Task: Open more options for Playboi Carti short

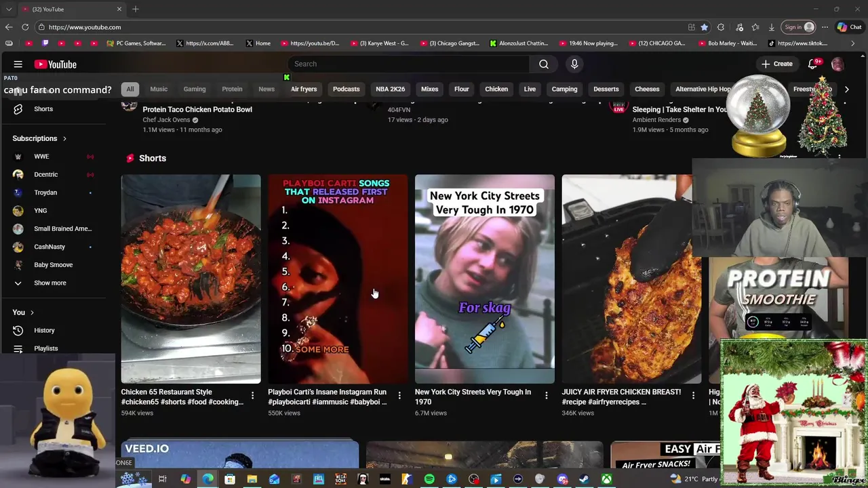Action: (399, 395)
